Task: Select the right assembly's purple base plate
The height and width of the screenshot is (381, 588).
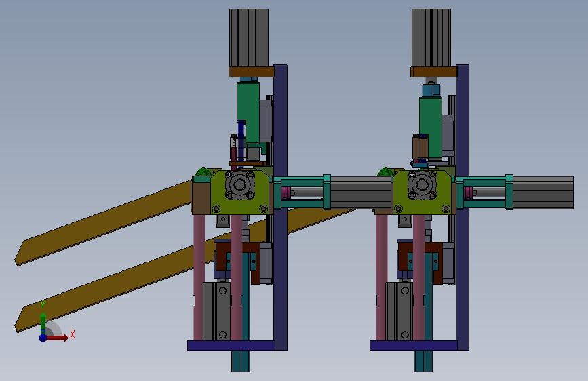Action: click(x=413, y=346)
